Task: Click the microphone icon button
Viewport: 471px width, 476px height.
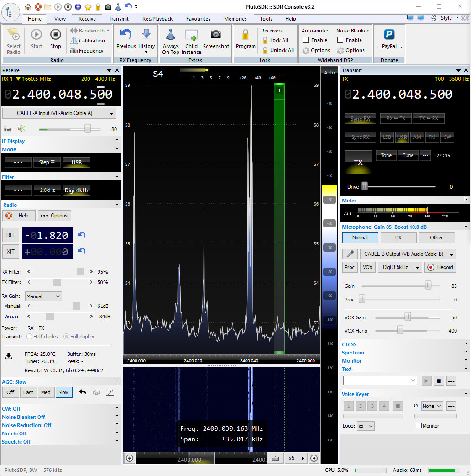Action: (350, 254)
